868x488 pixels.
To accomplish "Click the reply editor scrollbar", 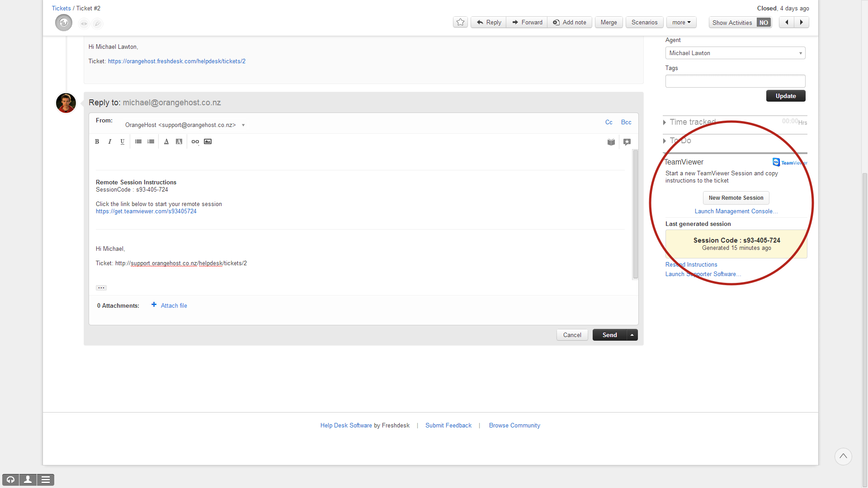I will click(x=635, y=214).
